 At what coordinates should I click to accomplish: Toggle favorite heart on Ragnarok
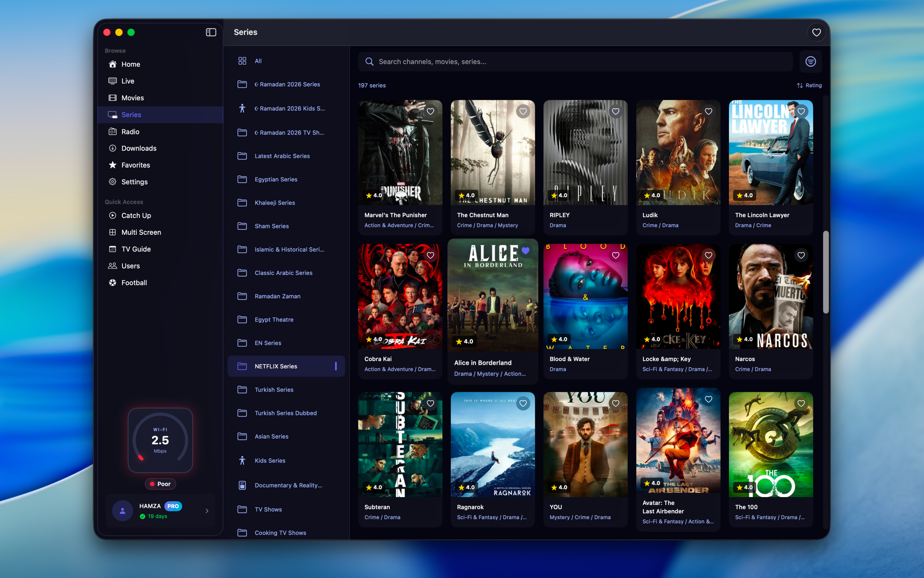point(523,403)
